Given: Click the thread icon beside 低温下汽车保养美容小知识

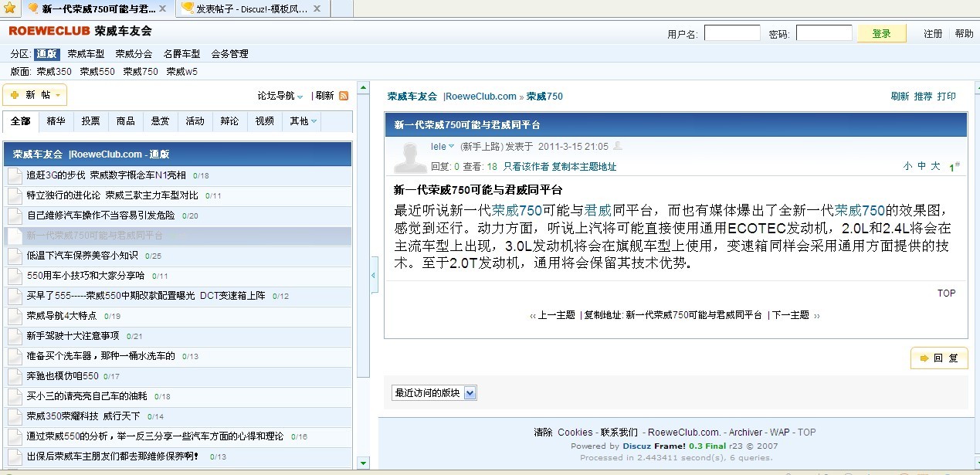Looking at the screenshot, I should (15, 256).
